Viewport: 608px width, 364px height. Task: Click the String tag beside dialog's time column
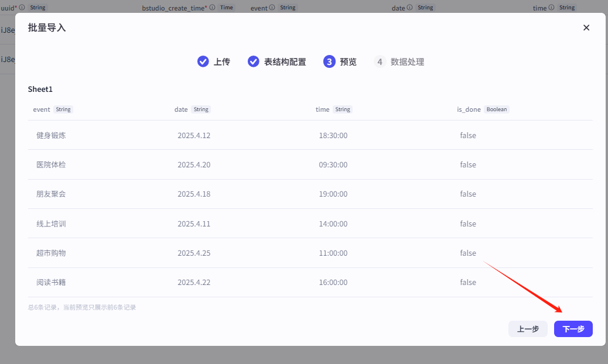tap(343, 109)
